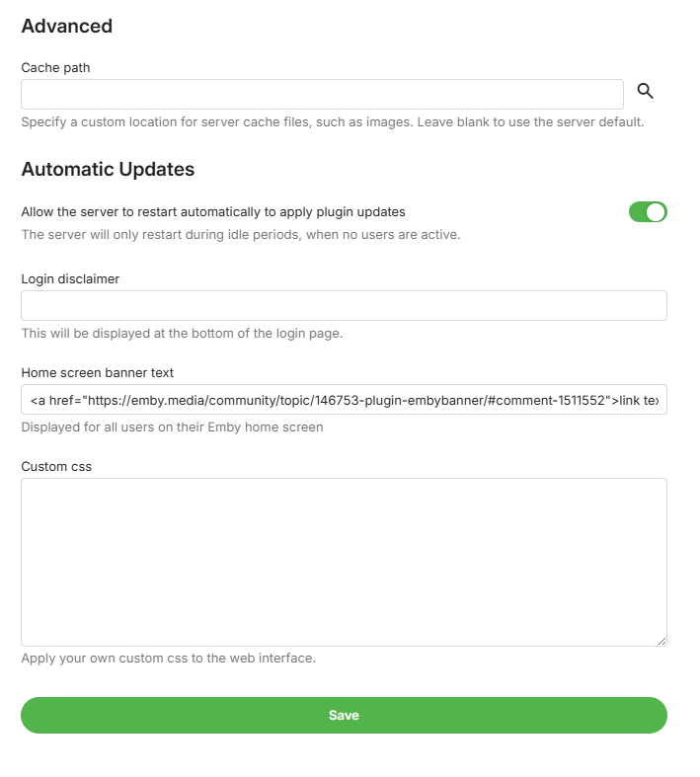Click the Custom css textarea resize handle
The width and height of the screenshot is (700, 777).
coord(661,641)
